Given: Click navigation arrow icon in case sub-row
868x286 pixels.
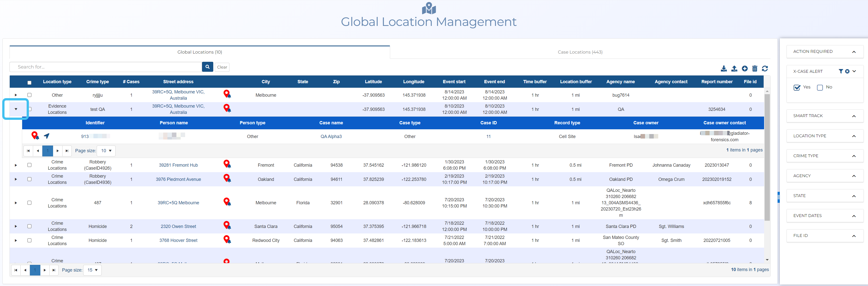Looking at the screenshot, I should (47, 136).
